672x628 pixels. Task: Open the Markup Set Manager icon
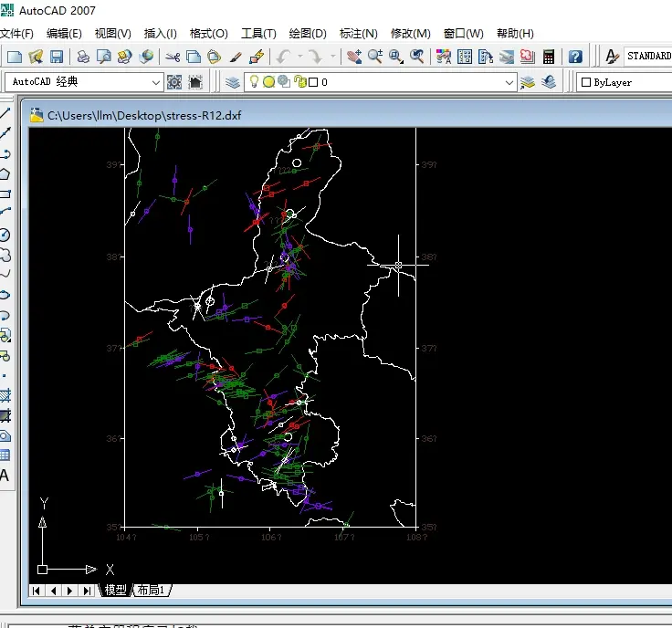tap(527, 56)
